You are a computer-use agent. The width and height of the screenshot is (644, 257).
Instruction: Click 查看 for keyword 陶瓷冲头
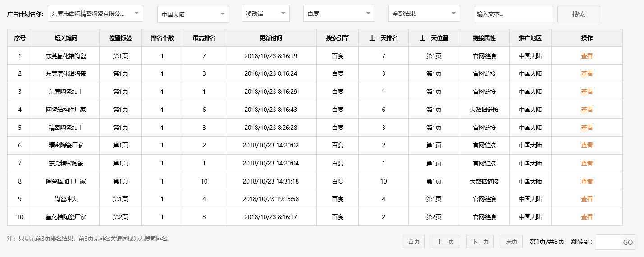(x=587, y=199)
